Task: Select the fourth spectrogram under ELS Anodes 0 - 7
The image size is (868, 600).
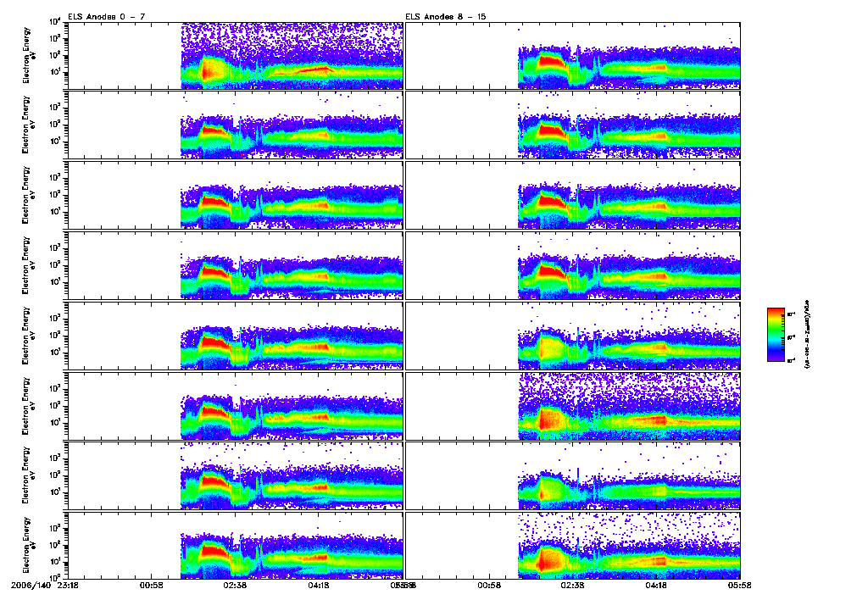Action: click(x=235, y=266)
